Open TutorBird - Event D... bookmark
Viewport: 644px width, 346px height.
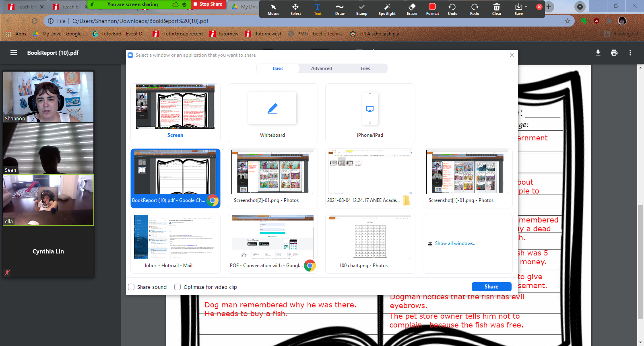[119, 34]
